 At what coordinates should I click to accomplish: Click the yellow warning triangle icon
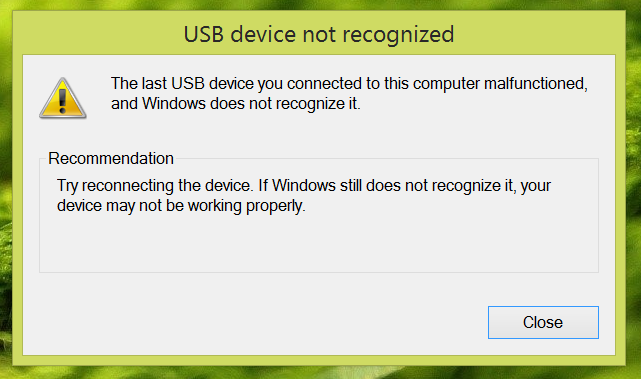63,98
